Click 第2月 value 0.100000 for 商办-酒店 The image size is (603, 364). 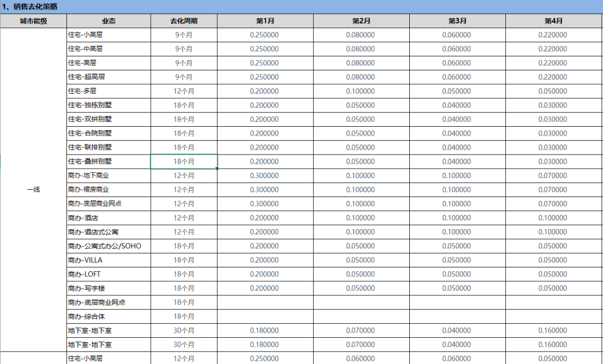pyautogui.click(x=361, y=218)
